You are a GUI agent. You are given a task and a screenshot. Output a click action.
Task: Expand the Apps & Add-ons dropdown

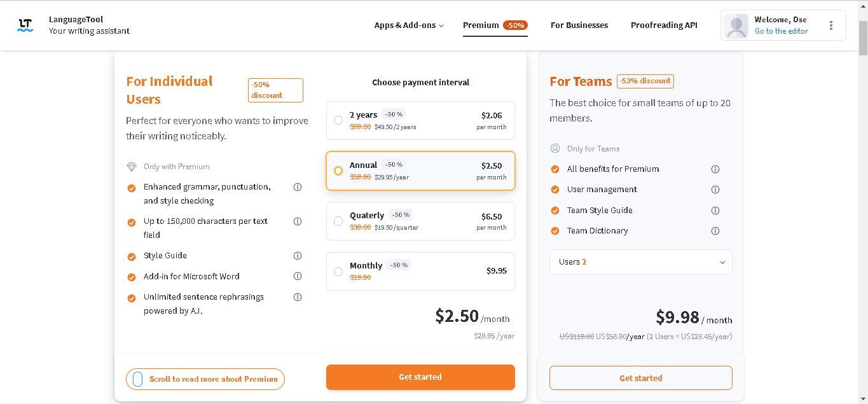[x=409, y=25]
